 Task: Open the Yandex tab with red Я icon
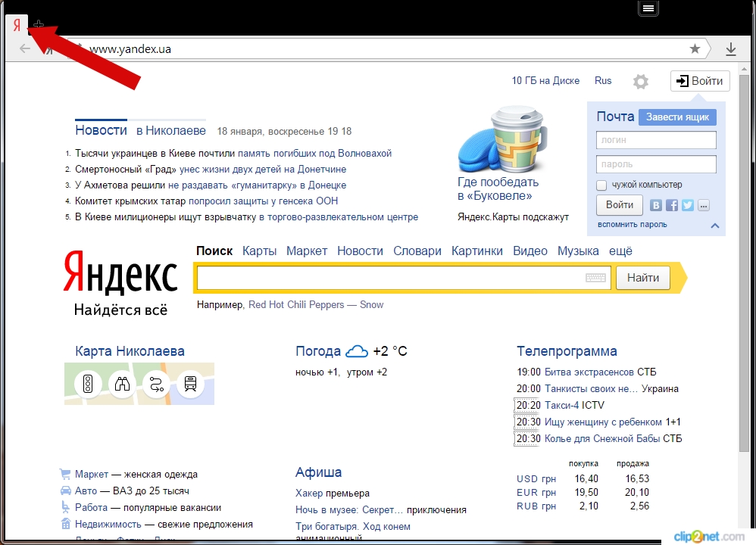pos(17,25)
